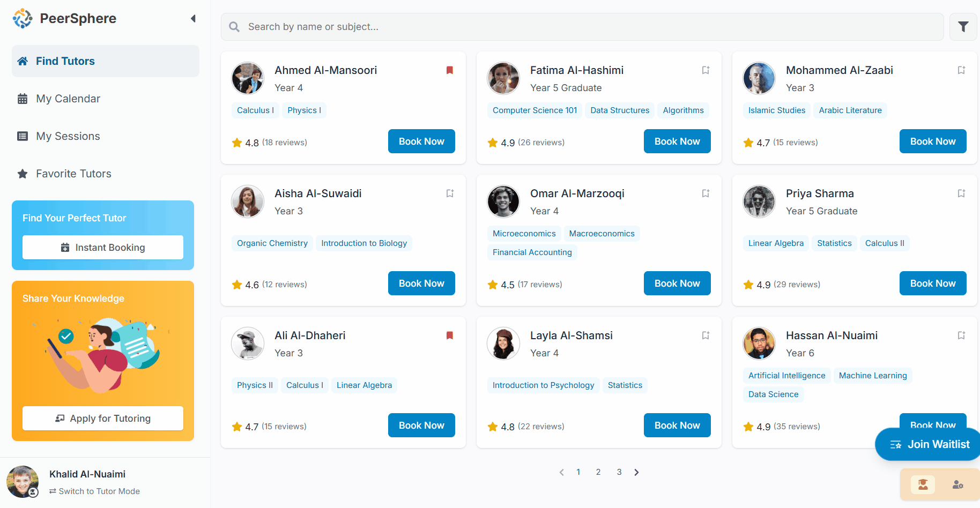Screen dimensions: 980x508
Task: Click the search magnifier icon
Action: (234, 27)
